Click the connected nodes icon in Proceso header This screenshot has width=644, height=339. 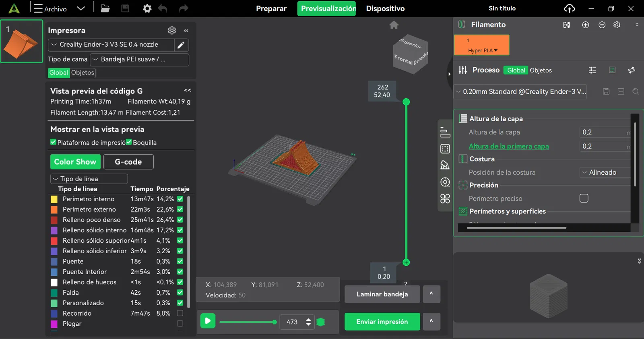pos(632,70)
